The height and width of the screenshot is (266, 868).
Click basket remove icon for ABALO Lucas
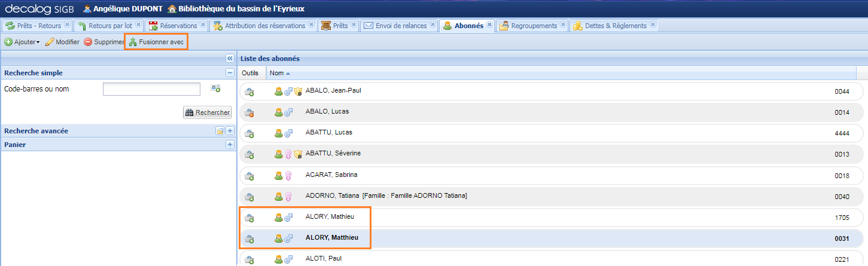click(x=249, y=112)
